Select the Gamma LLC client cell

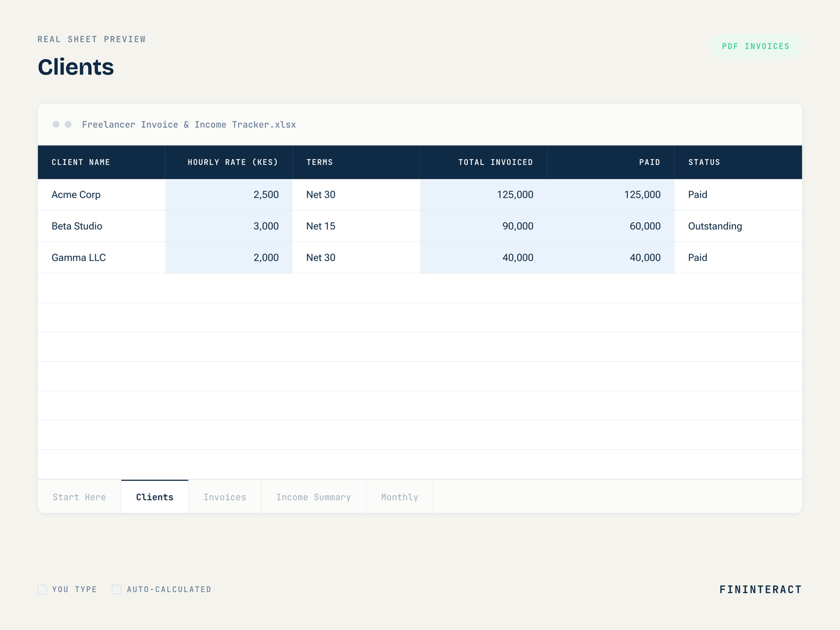(x=101, y=258)
